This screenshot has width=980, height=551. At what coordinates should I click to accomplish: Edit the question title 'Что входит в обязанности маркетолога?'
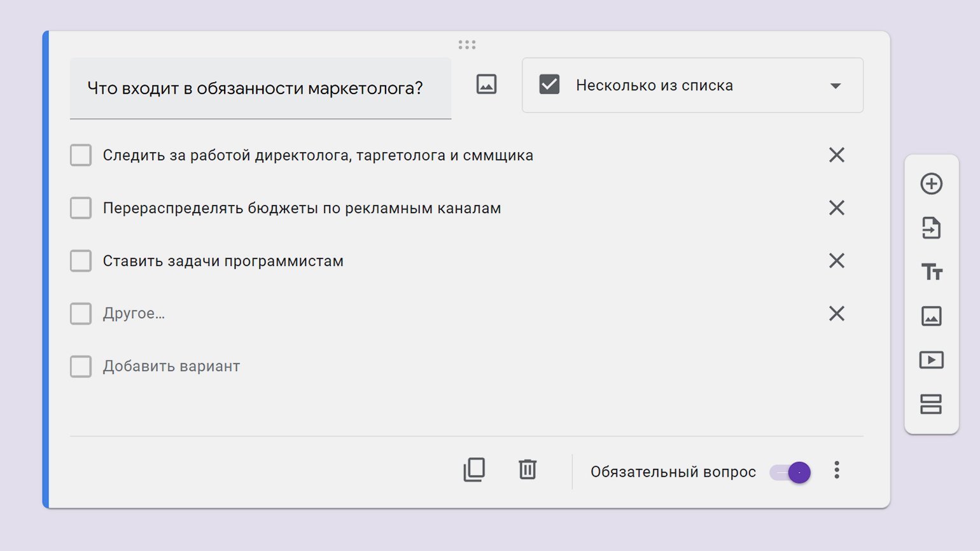coord(260,88)
